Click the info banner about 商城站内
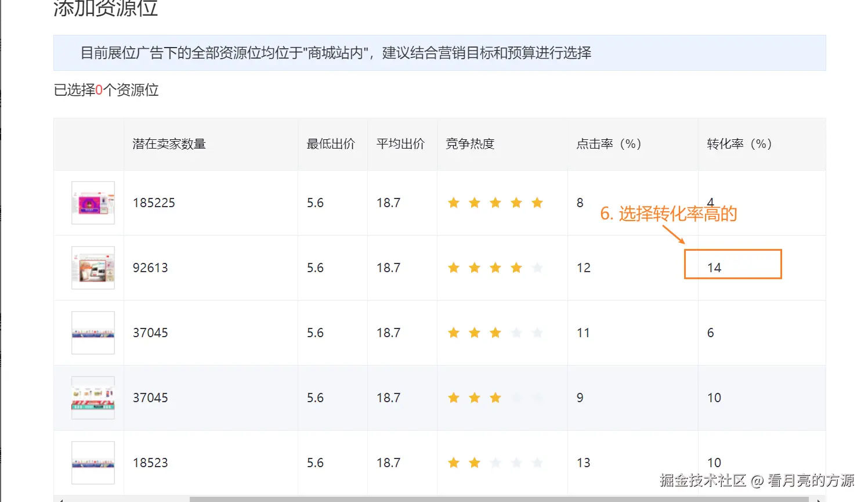 pos(439,53)
